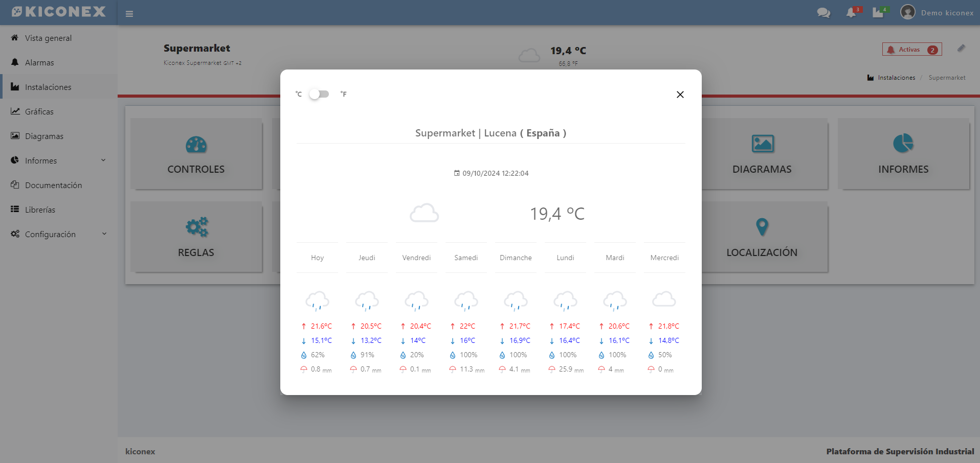The height and width of the screenshot is (463, 980).
Task: Click the KICONEX logo
Action: [59, 12]
